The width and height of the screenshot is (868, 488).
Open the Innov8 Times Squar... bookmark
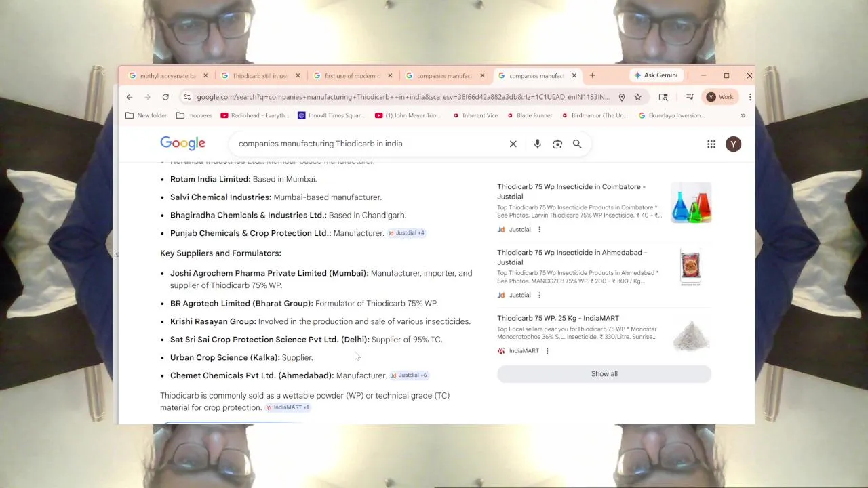[332, 115]
